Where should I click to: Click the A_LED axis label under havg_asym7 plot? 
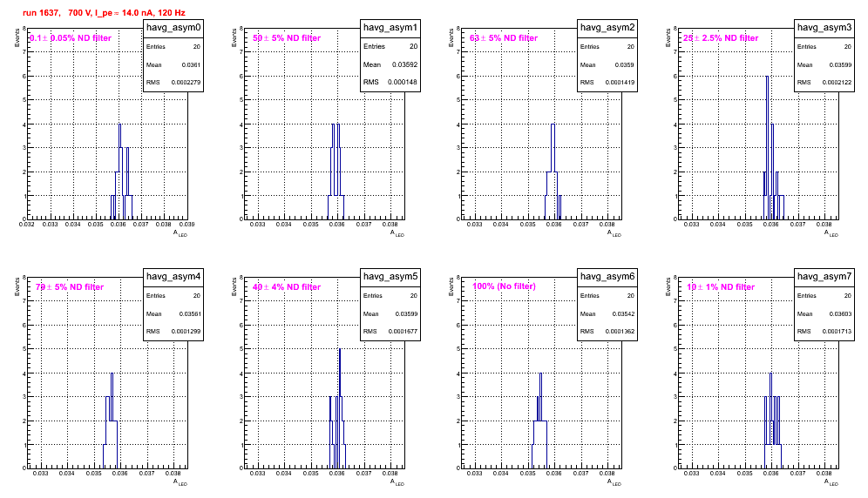click(831, 482)
